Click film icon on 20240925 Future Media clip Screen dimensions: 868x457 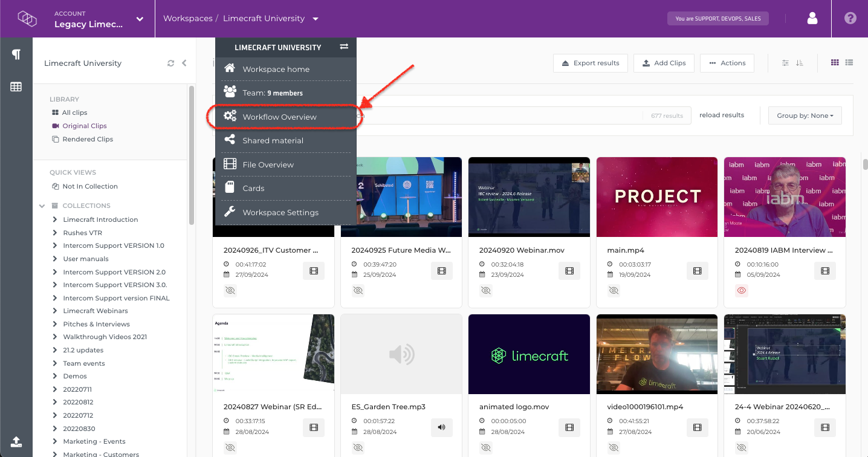pos(442,271)
